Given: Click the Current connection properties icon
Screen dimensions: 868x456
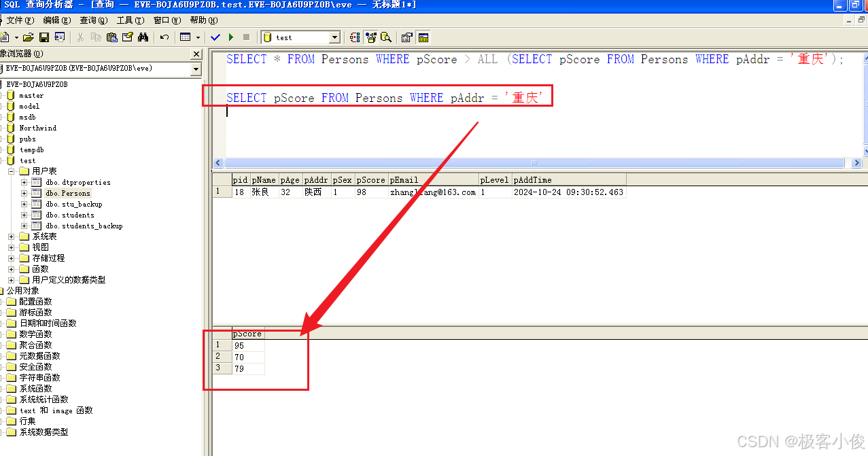Looking at the screenshot, I should (407, 37).
